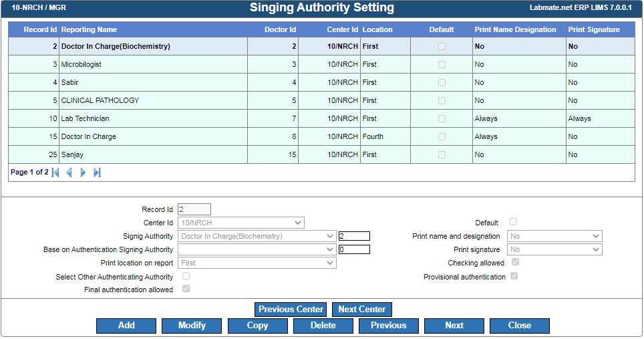This screenshot has width=644, height=339.
Task: Expand Signig Authority dropdown
Action: pos(257,236)
